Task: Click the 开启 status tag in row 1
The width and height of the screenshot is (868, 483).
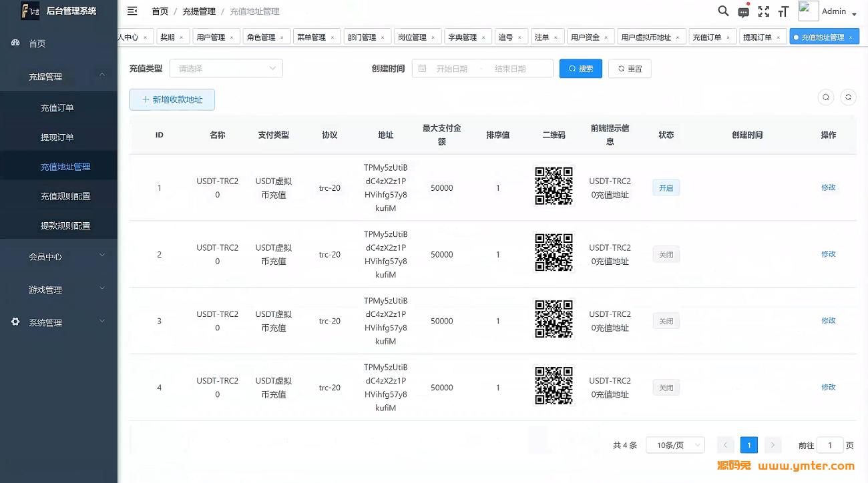Action: (x=666, y=188)
